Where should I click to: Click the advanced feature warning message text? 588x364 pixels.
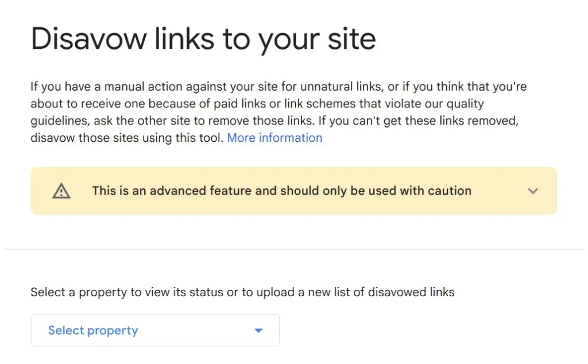point(281,190)
